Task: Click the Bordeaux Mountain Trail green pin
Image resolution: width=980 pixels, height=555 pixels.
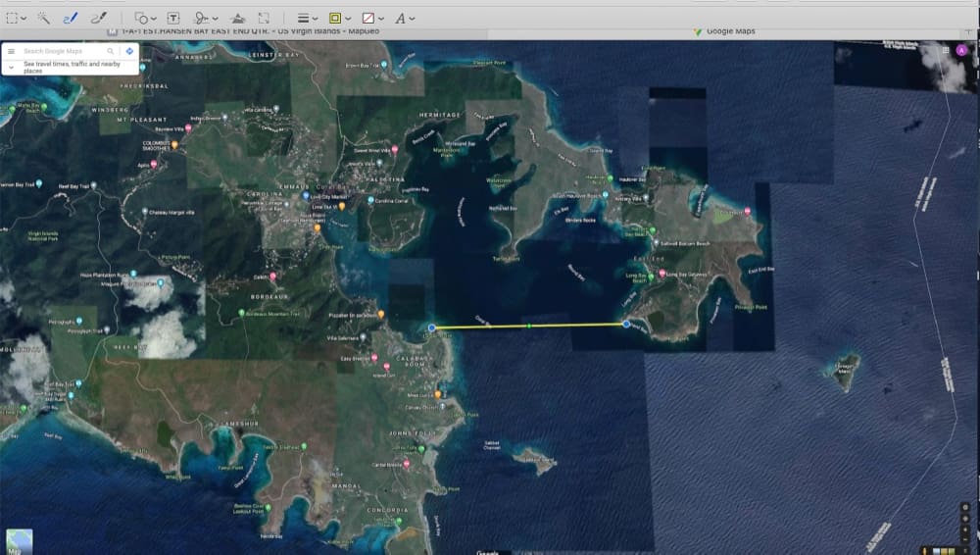Action: tap(241, 314)
